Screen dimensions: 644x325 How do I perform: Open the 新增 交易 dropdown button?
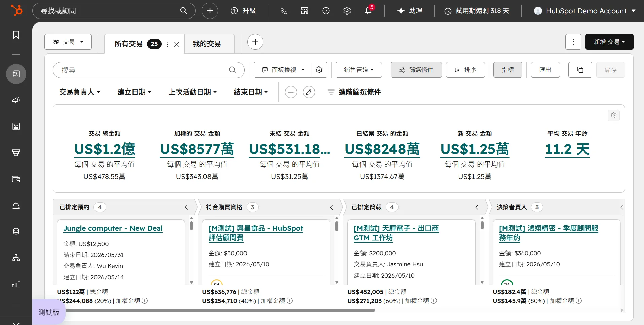(609, 42)
